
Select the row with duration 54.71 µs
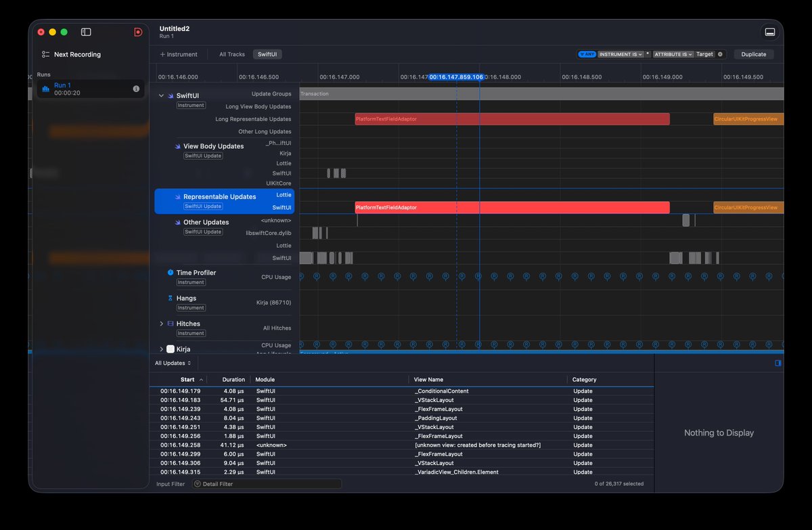click(402, 400)
